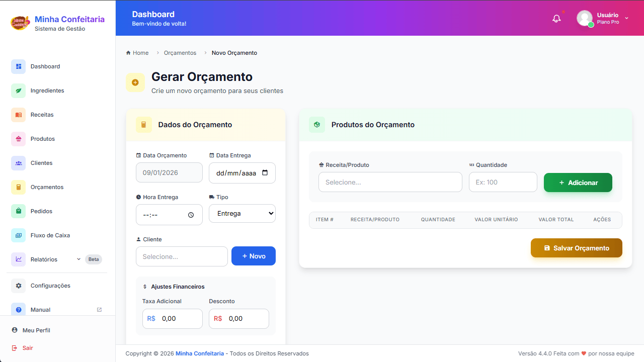Viewport: 644px width, 362px height.
Task: Open the Receita/Produto select field
Action: (390, 182)
